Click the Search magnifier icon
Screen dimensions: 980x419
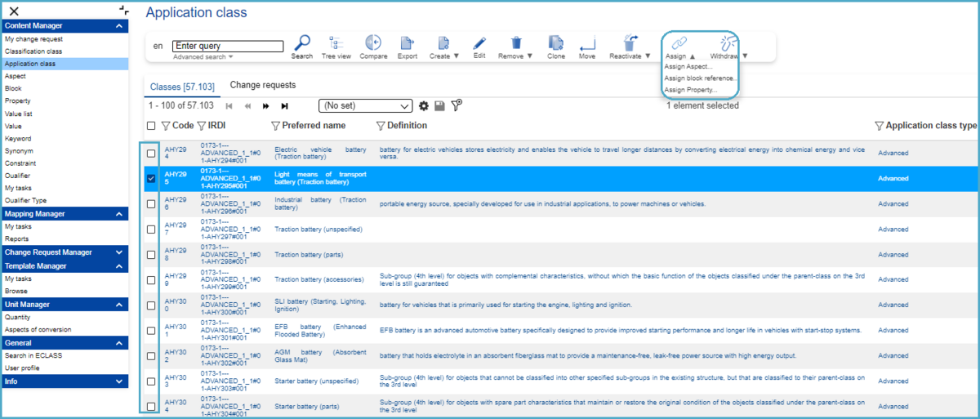click(x=301, y=43)
